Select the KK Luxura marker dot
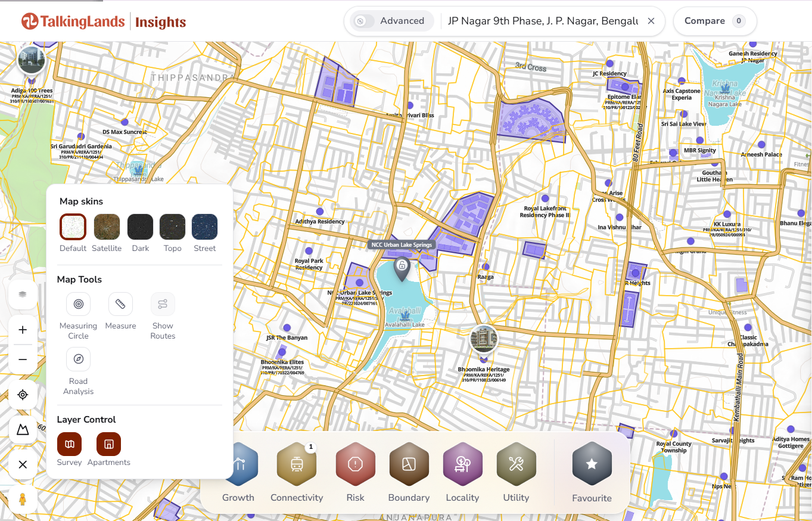 [726, 215]
